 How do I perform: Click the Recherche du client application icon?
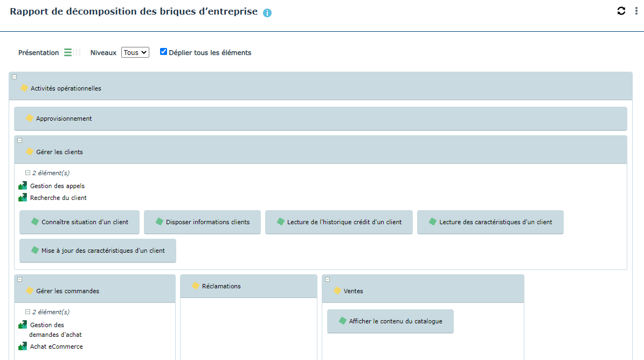23,198
